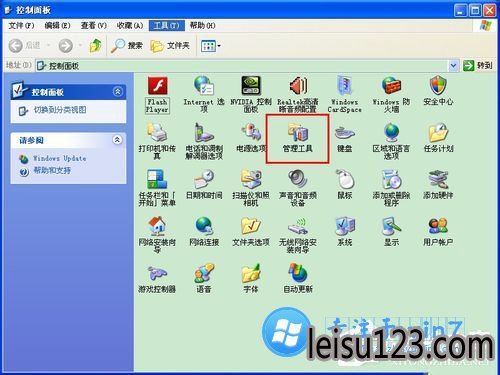Open 字体 folder icon
The width and height of the screenshot is (500, 375).
pos(251,273)
